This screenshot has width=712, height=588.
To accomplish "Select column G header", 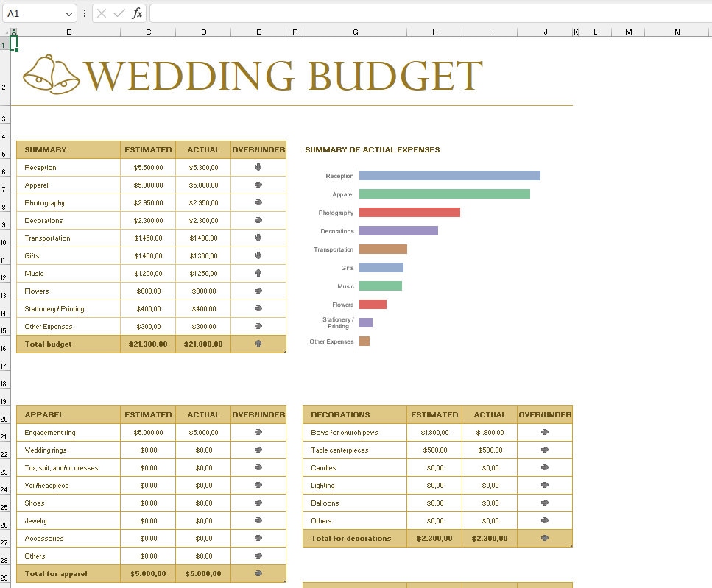I will pos(355,32).
